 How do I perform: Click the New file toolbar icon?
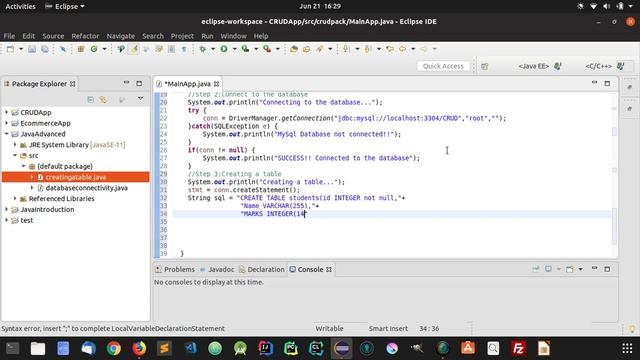pyautogui.click(x=10, y=49)
